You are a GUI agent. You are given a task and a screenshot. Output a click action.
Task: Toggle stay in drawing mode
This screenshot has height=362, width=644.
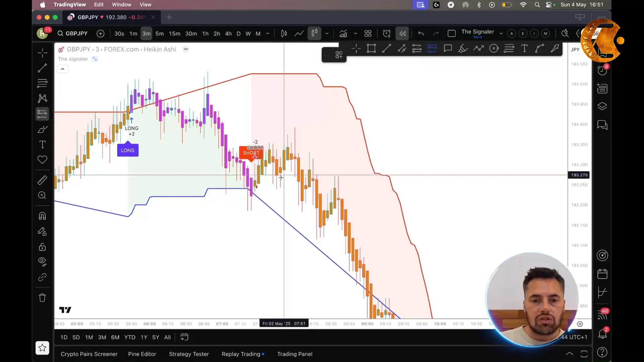coord(42,232)
